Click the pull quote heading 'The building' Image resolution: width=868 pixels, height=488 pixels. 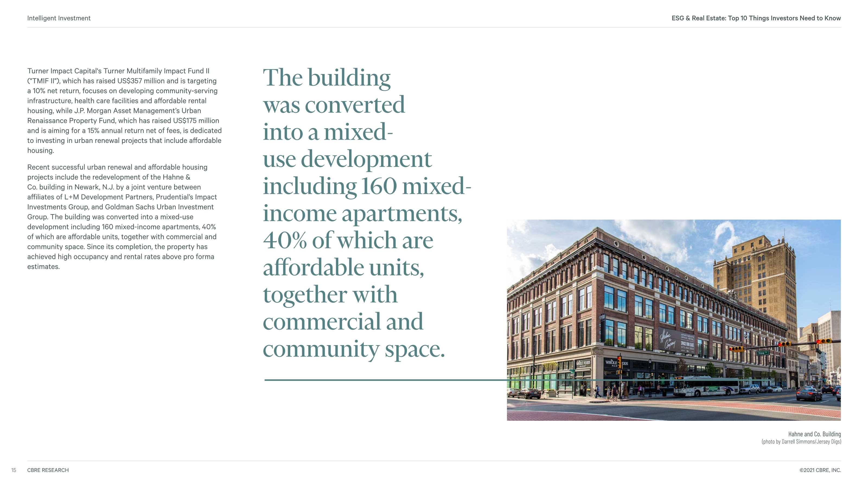[327, 78]
